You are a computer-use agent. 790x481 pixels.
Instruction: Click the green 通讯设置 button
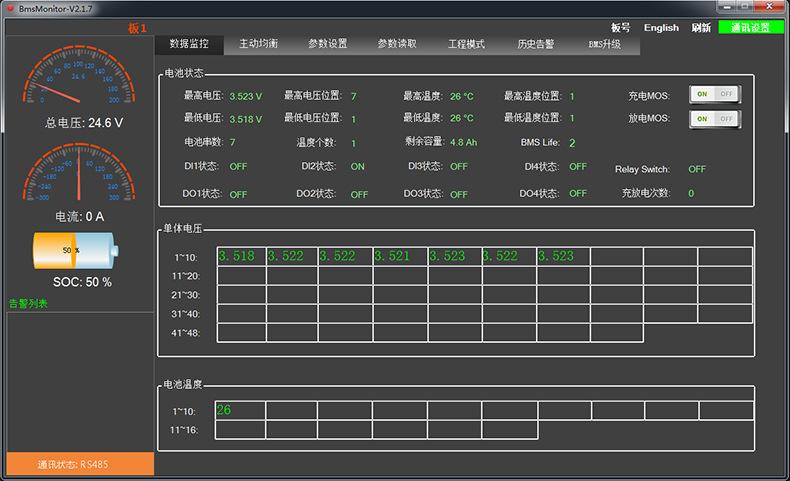pyautogui.click(x=751, y=27)
